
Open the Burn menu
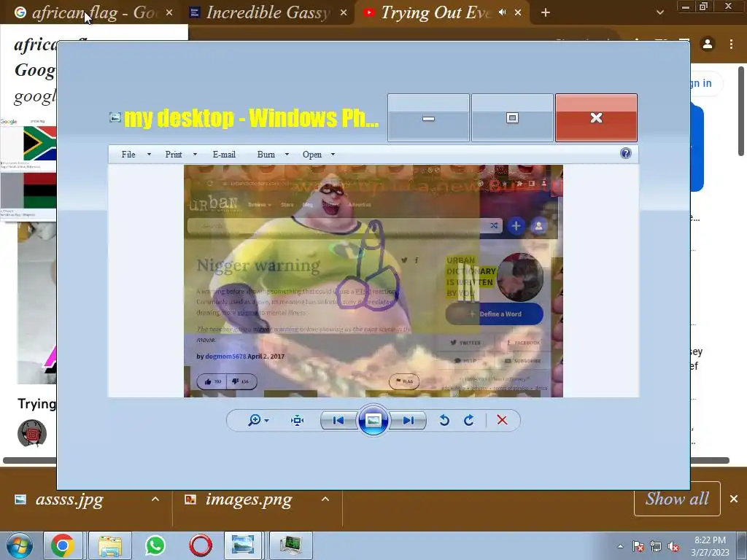(x=266, y=155)
